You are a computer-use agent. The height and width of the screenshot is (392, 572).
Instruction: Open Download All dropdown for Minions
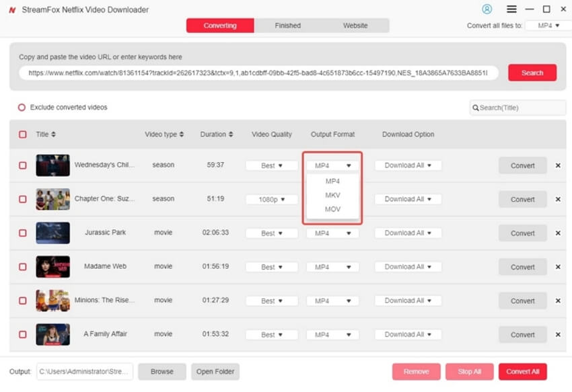point(408,301)
